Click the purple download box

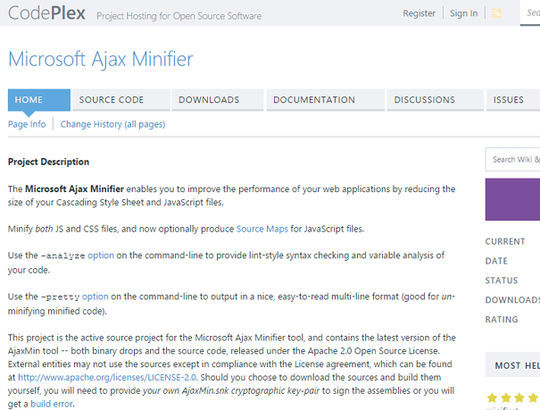click(x=512, y=199)
